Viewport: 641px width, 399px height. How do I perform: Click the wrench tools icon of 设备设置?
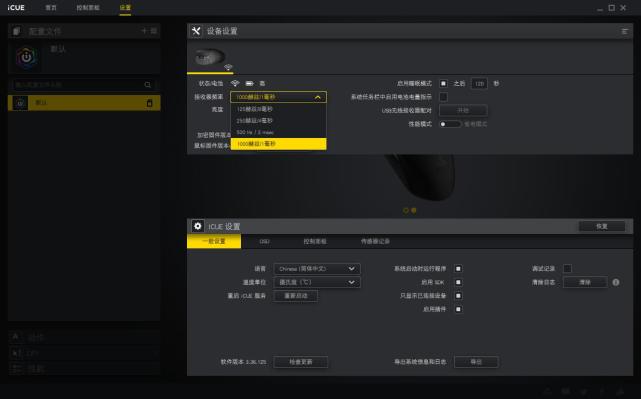[196, 31]
